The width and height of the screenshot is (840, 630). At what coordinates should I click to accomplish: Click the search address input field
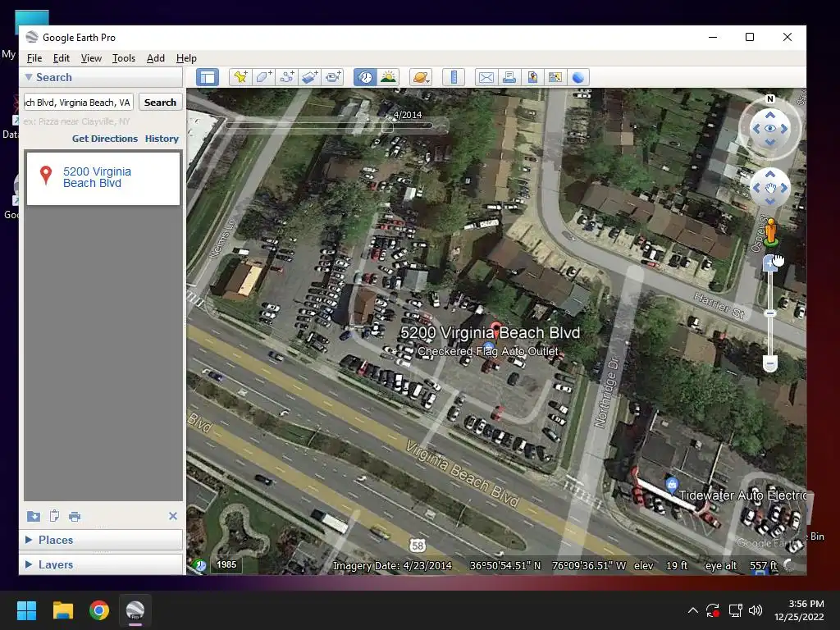coord(79,103)
